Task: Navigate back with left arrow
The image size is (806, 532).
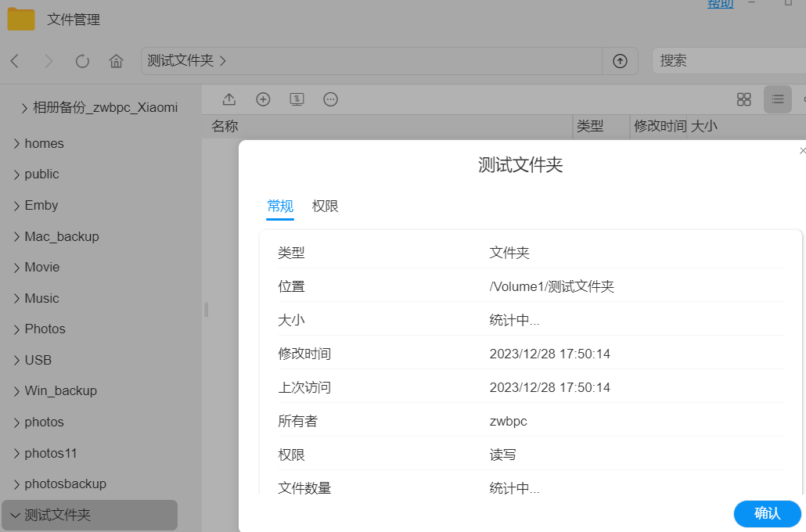Action: point(15,61)
